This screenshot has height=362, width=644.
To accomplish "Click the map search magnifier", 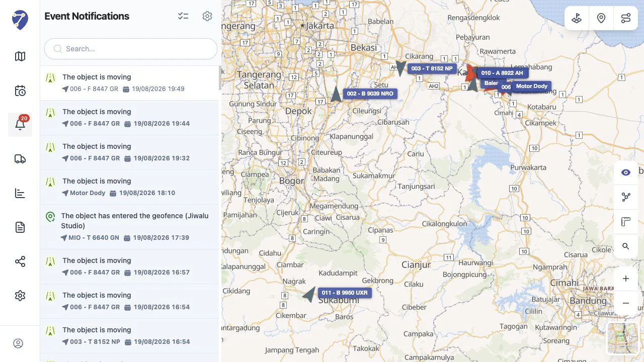I will (626, 246).
